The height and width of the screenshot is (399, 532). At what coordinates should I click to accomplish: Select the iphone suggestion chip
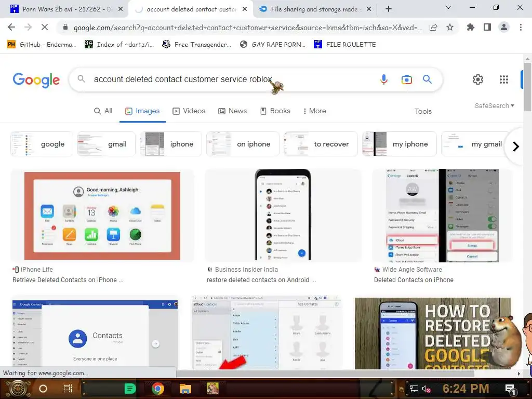click(170, 144)
